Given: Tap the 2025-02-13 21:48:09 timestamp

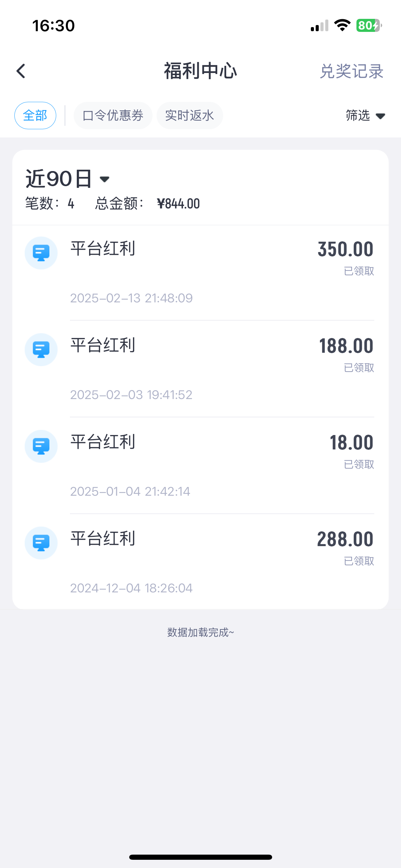Looking at the screenshot, I should click(x=131, y=298).
